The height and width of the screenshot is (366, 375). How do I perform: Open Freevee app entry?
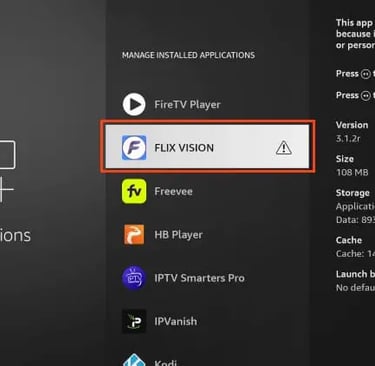pyautogui.click(x=208, y=191)
